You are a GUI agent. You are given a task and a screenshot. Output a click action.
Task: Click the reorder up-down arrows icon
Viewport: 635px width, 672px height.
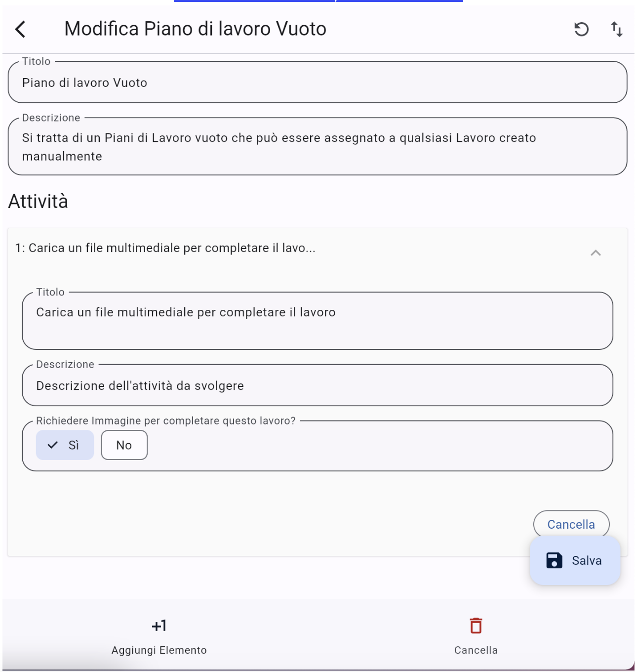tap(617, 30)
